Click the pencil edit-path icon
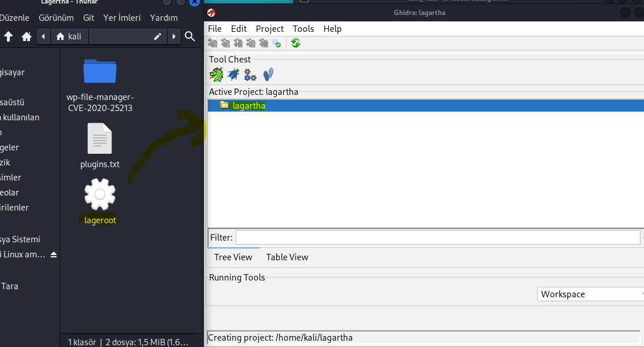 [x=157, y=36]
